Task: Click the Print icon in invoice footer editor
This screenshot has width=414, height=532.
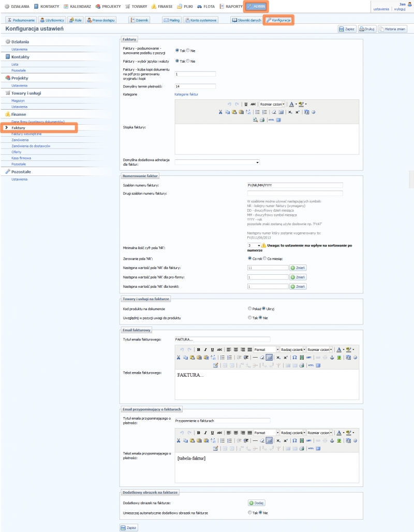Action: pos(262,120)
